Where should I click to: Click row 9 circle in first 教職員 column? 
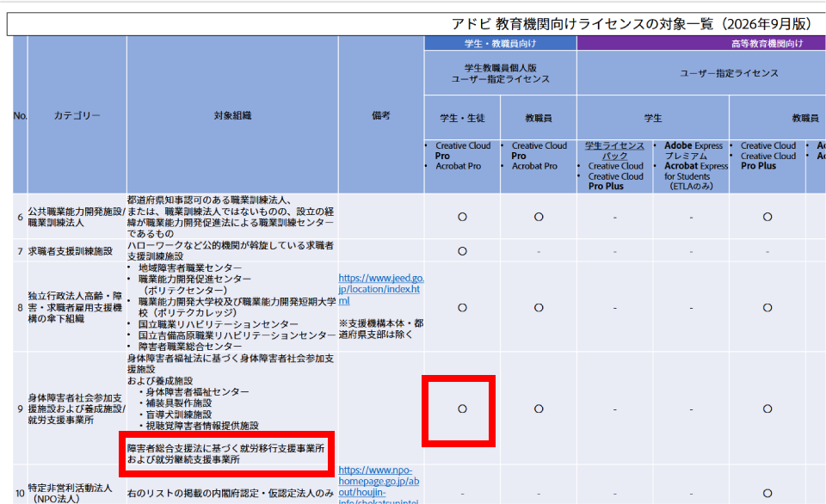point(539,409)
